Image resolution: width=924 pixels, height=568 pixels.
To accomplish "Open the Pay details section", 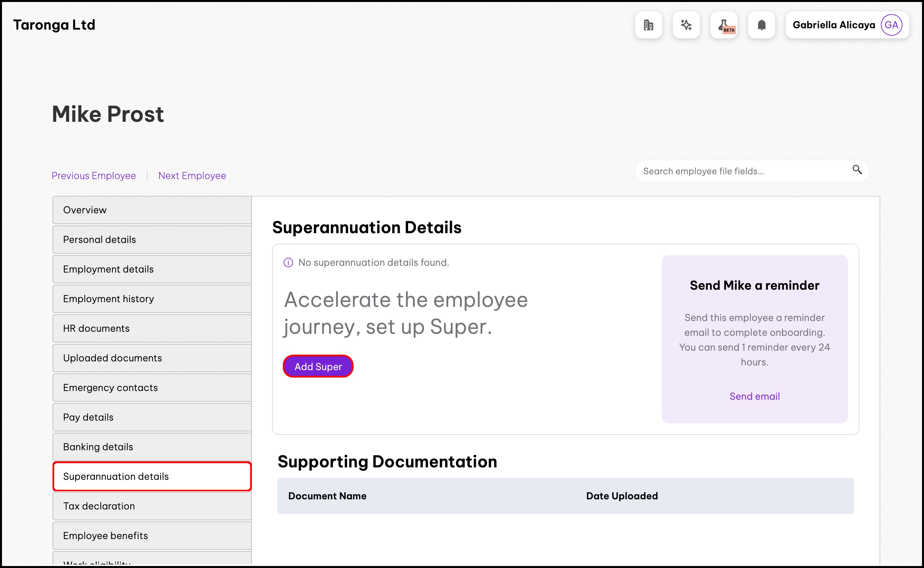I will point(152,417).
